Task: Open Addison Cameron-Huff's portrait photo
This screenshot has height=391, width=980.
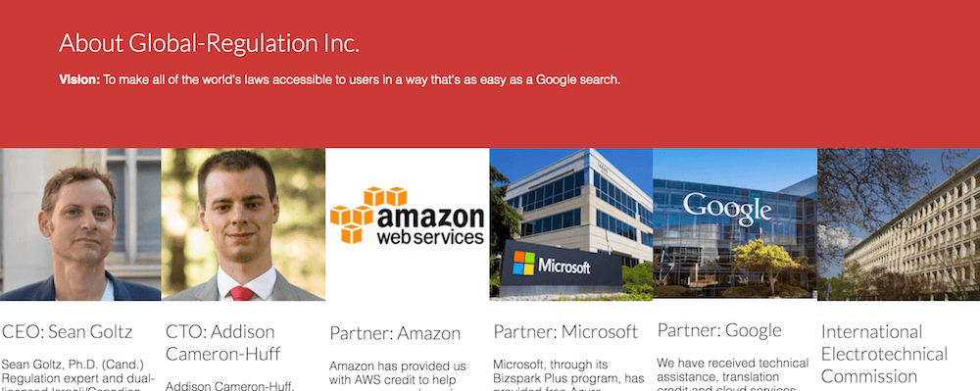Action: [x=243, y=224]
